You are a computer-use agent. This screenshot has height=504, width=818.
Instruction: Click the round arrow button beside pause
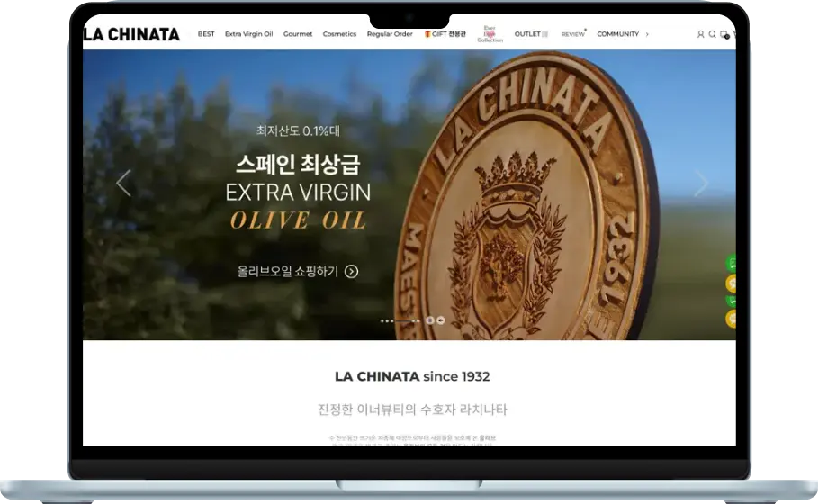[x=441, y=320]
